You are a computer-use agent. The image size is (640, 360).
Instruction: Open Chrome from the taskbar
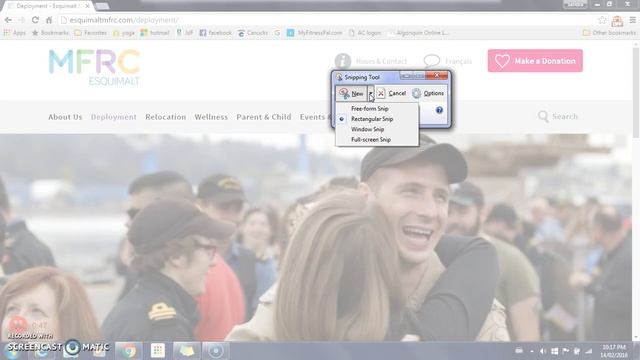(x=129, y=351)
